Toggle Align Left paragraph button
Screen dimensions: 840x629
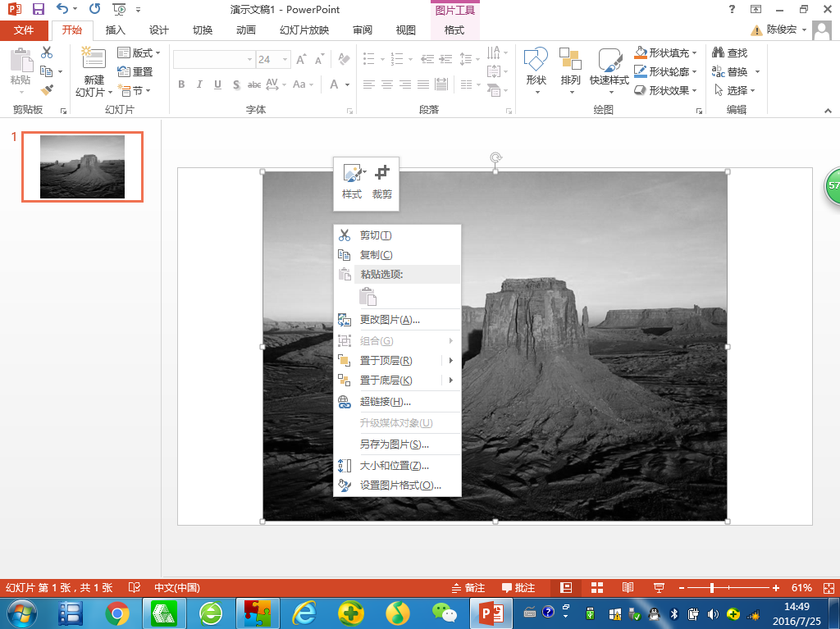tap(368, 84)
